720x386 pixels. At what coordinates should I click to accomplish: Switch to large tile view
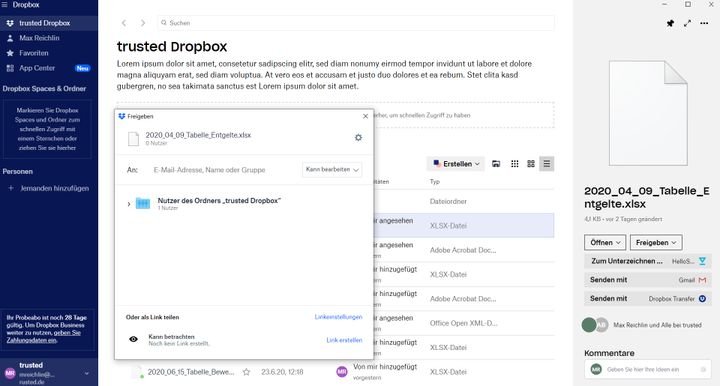531,164
